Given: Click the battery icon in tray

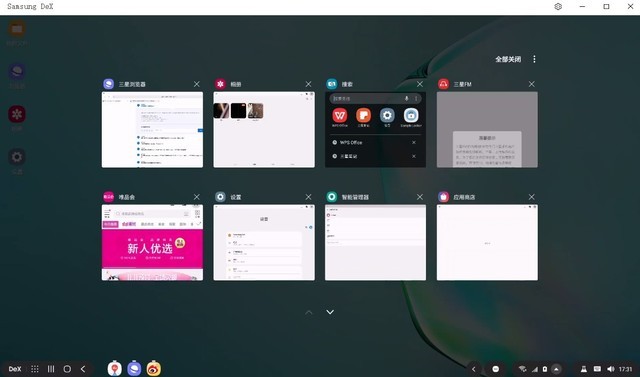Looking at the screenshot, I should point(545,369).
